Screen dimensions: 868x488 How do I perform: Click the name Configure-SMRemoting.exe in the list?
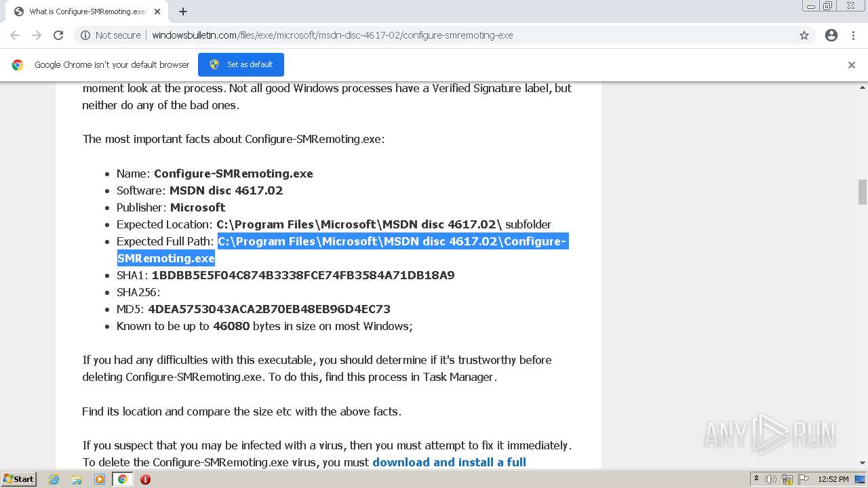point(233,174)
